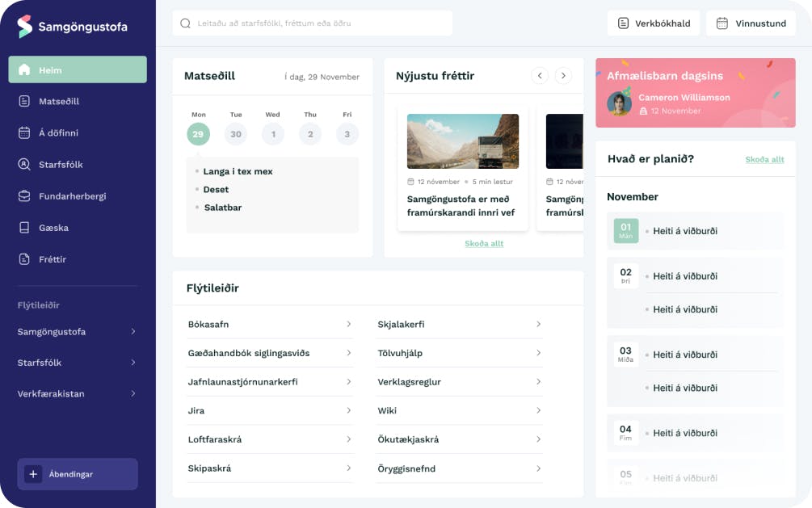Click the chevron beside Wiki
Image resolution: width=812 pixels, height=508 pixels.
tap(539, 410)
